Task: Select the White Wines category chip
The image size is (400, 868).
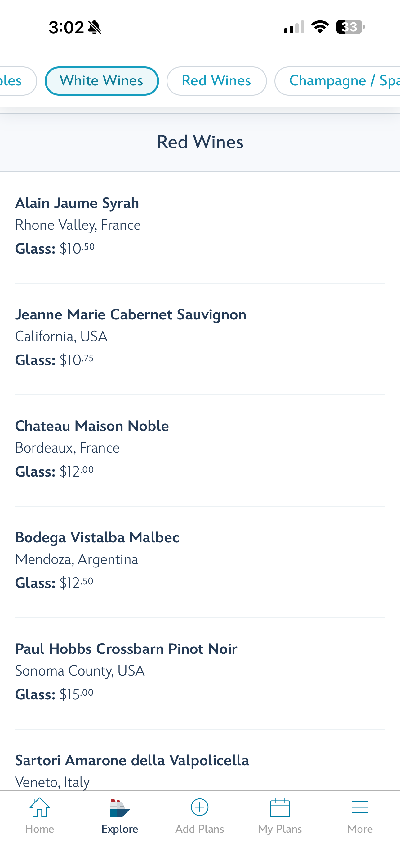Action: (101, 81)
